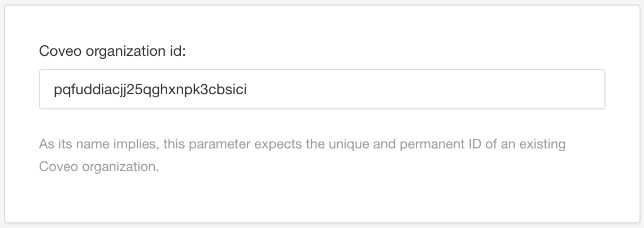Image resolution: width=644 pixels, height=228 pixels.
Task: Click the 'id:' part of the label
Action: [x=177, y=51]
